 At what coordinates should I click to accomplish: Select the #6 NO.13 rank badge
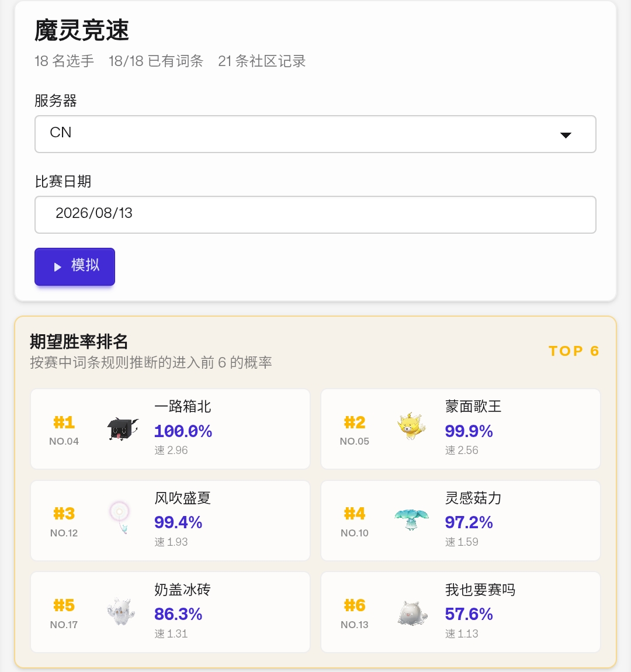(354, 612)
